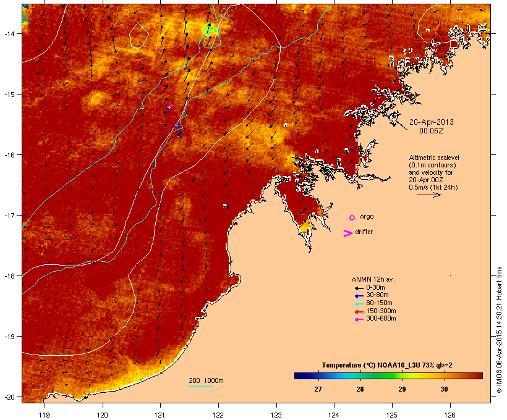Click the drifter legend label
The height and width of the screenshot is (420, 507).
tap(364, 232)
